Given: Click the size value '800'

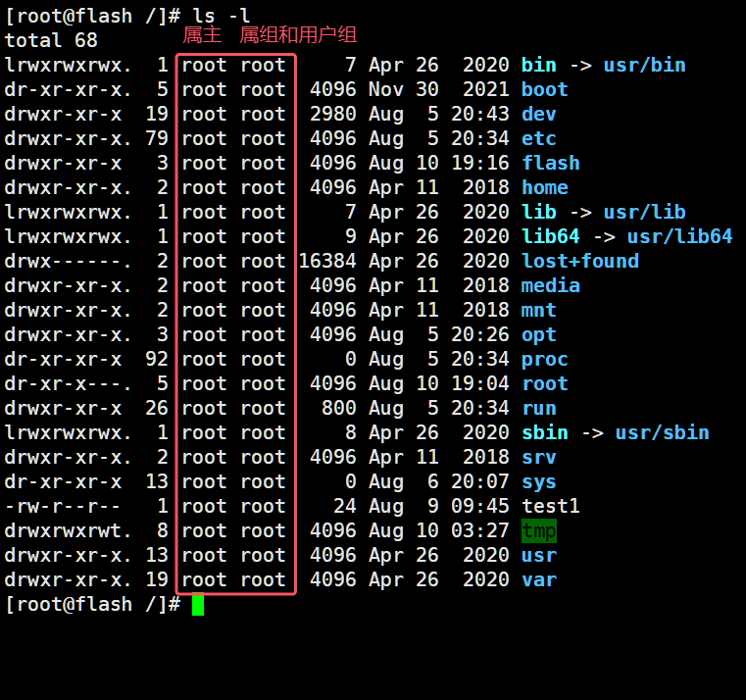Looking at the screenshot, I should click(x=339, y=408).
